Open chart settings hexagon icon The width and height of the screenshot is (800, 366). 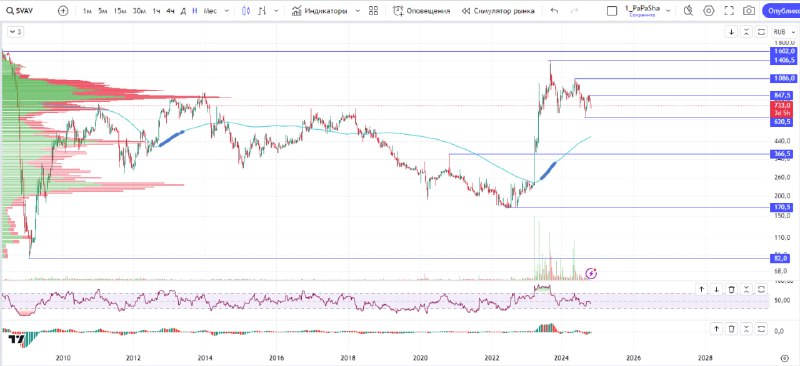point(709,11)
